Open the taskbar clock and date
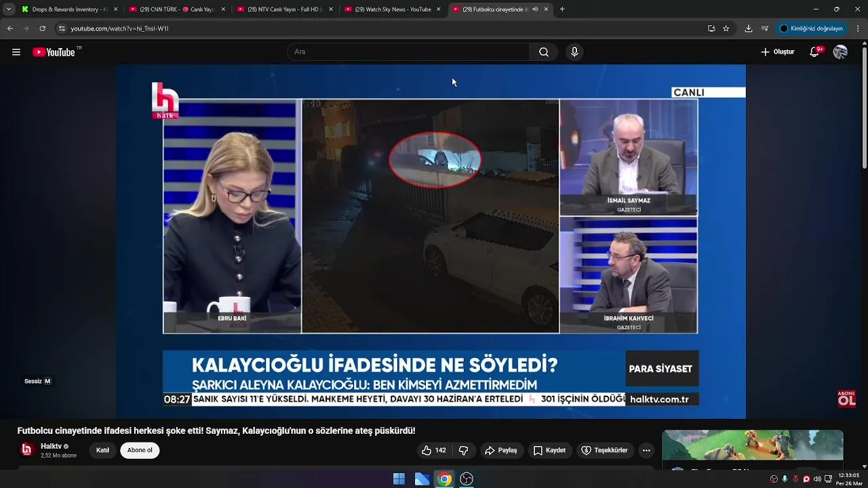 pos(849,479)
